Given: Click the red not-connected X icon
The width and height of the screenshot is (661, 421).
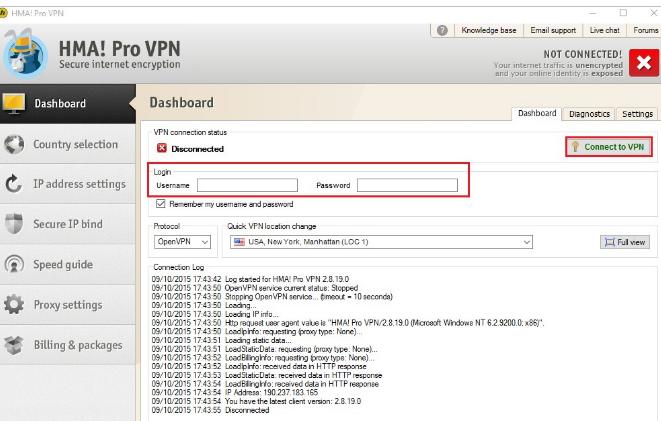Looking at the screenshot, I should coord(644,63).
